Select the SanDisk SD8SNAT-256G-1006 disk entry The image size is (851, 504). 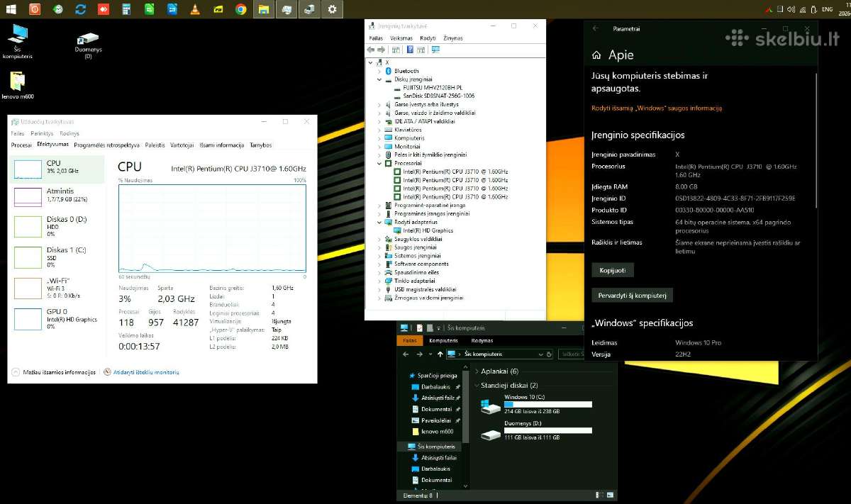pos(438,96)
